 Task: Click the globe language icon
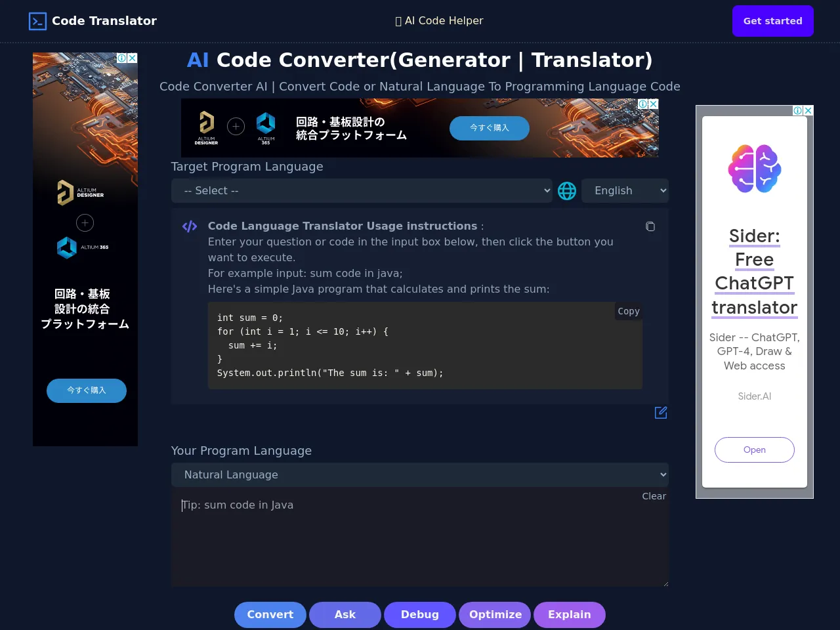click(567, 191)
